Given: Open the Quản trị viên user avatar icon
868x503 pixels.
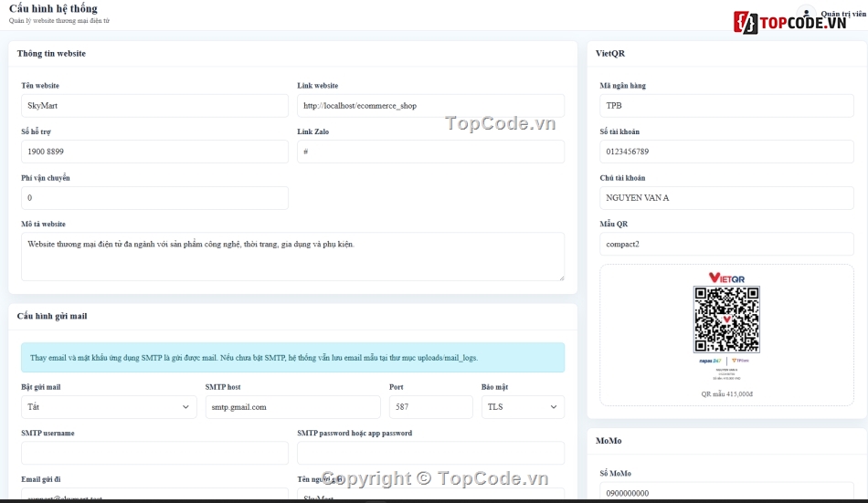Looking at the screenshot, I should pyautogui.click(x=806, y=15).
